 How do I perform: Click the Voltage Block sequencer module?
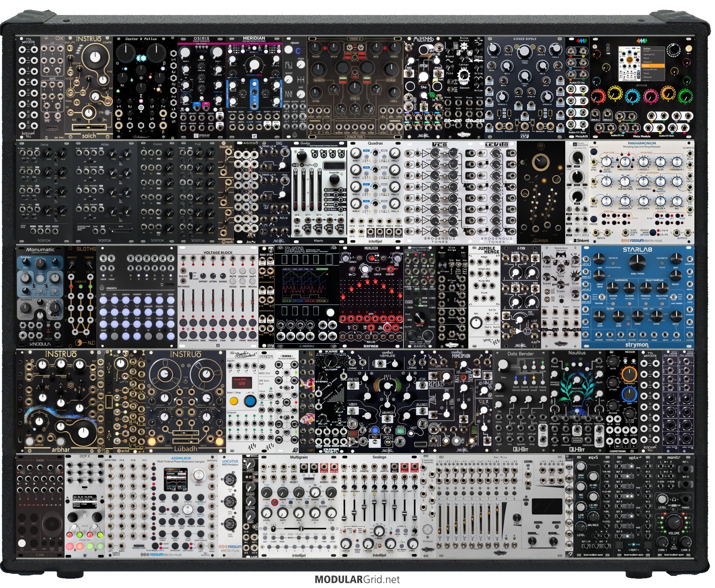pos(218,297)
